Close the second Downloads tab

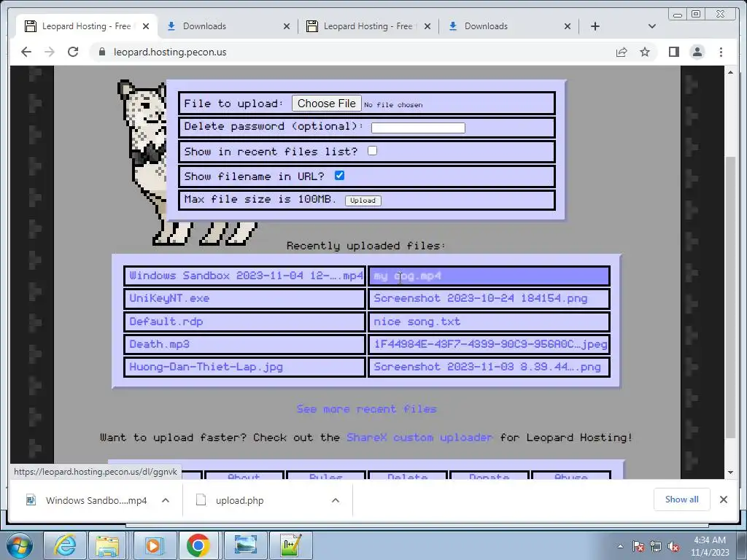568,26
